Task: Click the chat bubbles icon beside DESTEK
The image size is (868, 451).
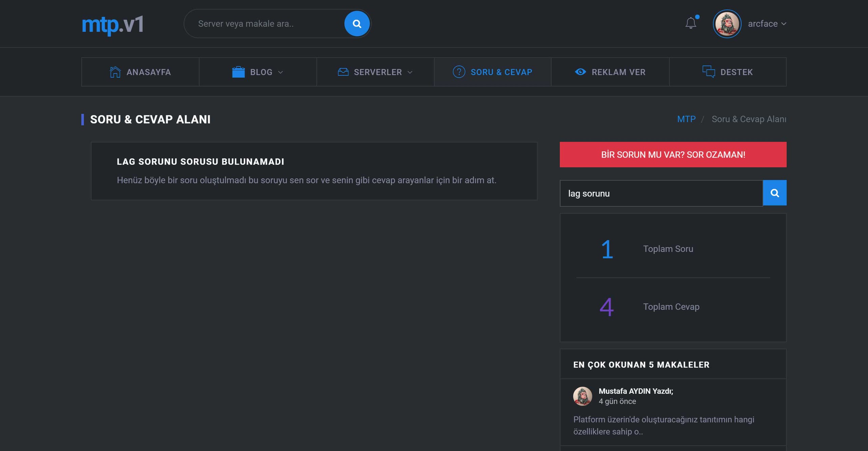Action: tap(709, 72)
